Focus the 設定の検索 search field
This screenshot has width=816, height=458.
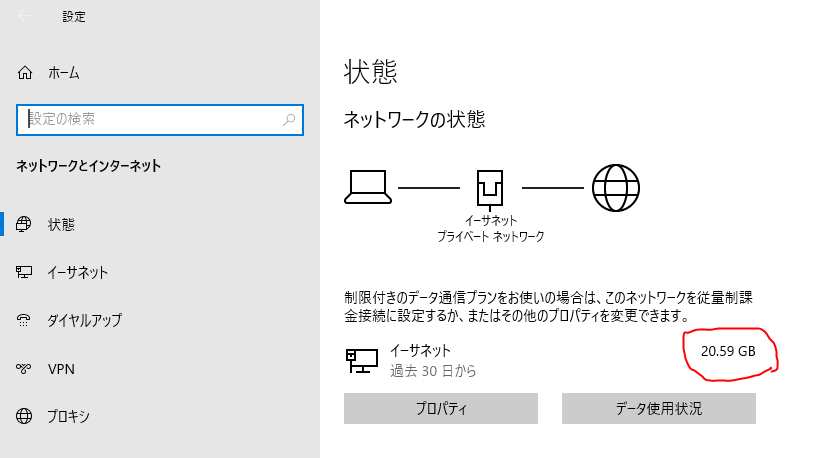point(160,120)
